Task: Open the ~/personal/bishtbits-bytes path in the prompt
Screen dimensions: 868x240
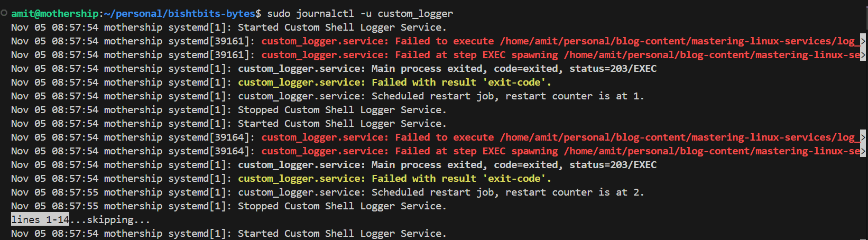Action: pos(179,14)
